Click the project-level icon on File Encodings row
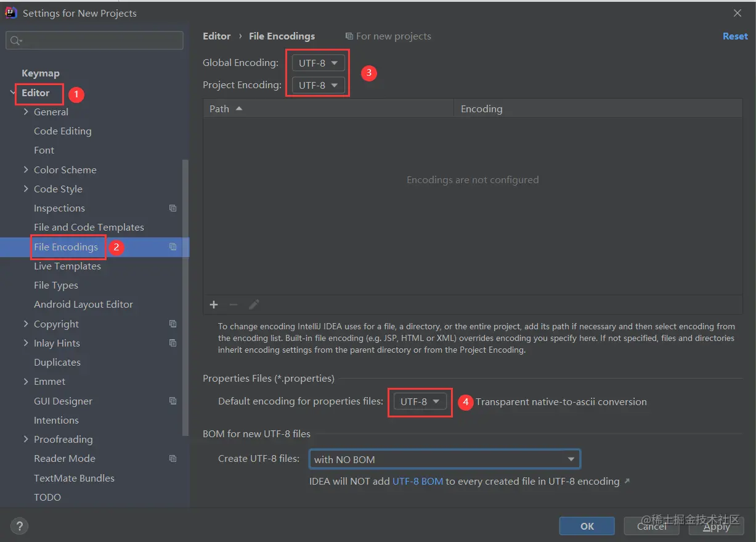 point(173,247)
